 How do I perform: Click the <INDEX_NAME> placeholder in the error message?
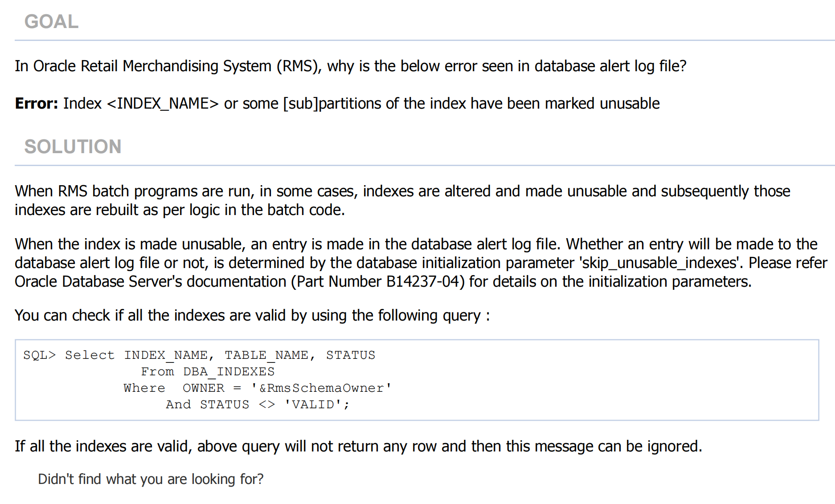click(163, 103)
